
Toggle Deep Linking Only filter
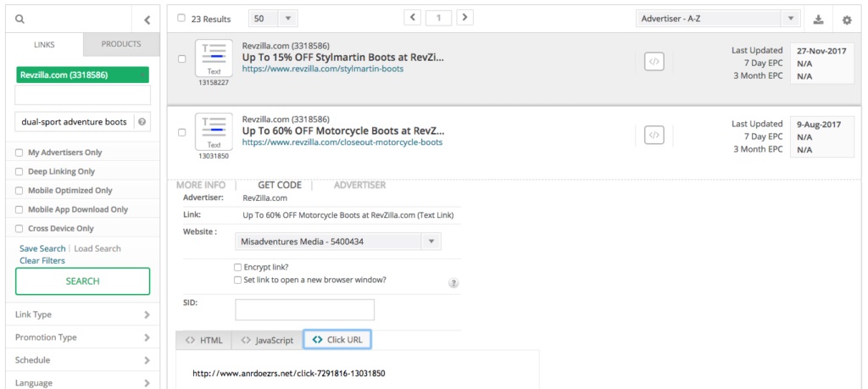[19, 171]
